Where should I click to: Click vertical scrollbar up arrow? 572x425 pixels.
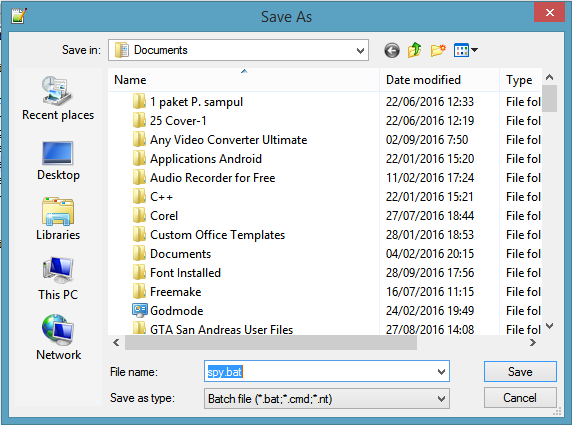(549, 77)
